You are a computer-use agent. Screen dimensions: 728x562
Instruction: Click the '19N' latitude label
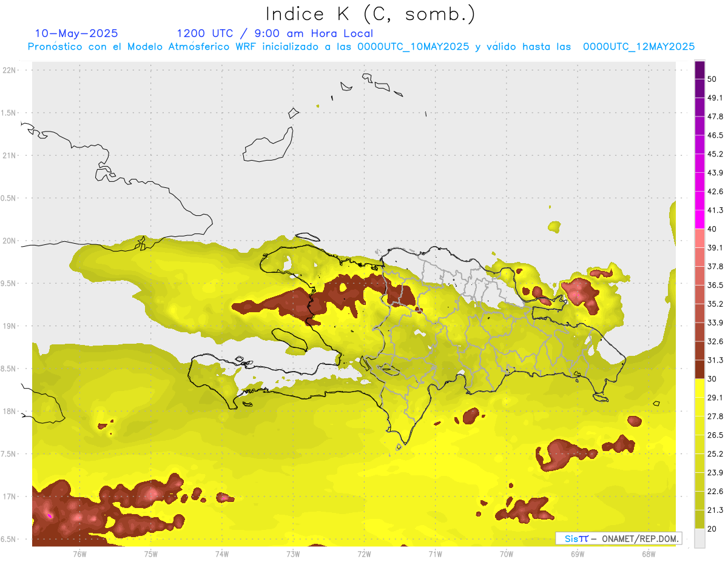click(9, 326)
